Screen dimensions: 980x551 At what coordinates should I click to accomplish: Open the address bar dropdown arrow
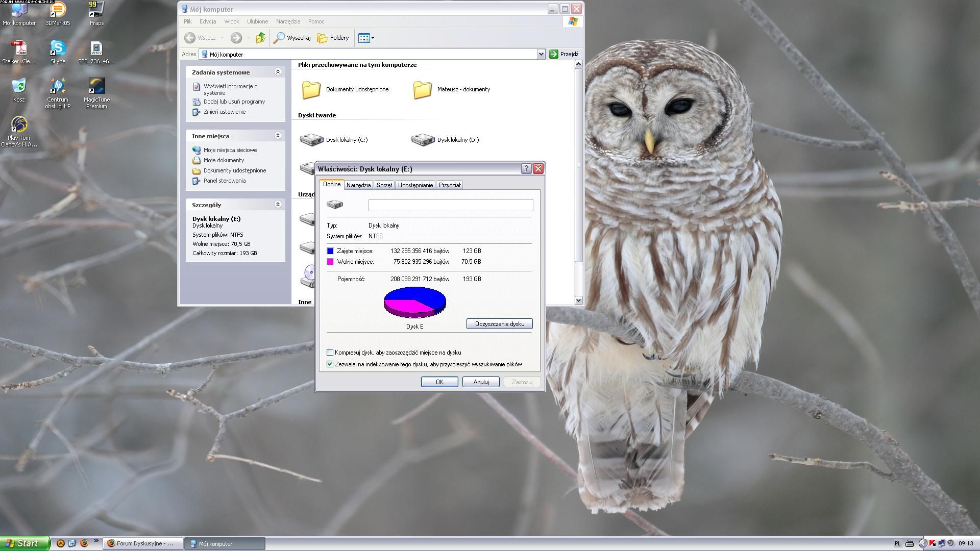click(541, 54)
